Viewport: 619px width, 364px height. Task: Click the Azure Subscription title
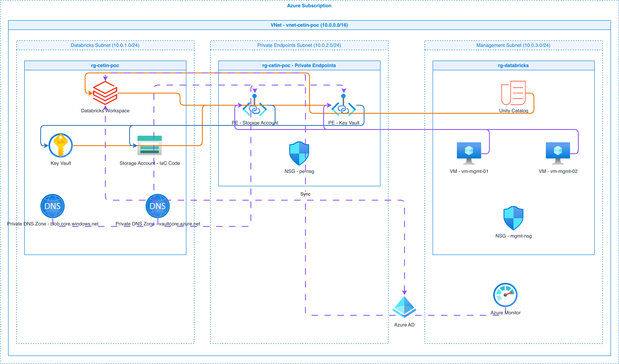tap(309, 6)
